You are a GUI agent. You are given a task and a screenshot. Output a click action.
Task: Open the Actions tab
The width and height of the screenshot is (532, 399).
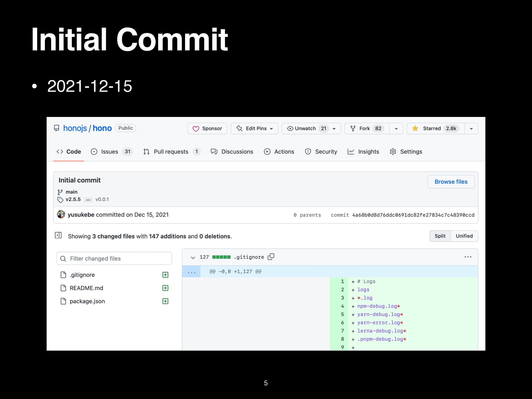(279, 152)
